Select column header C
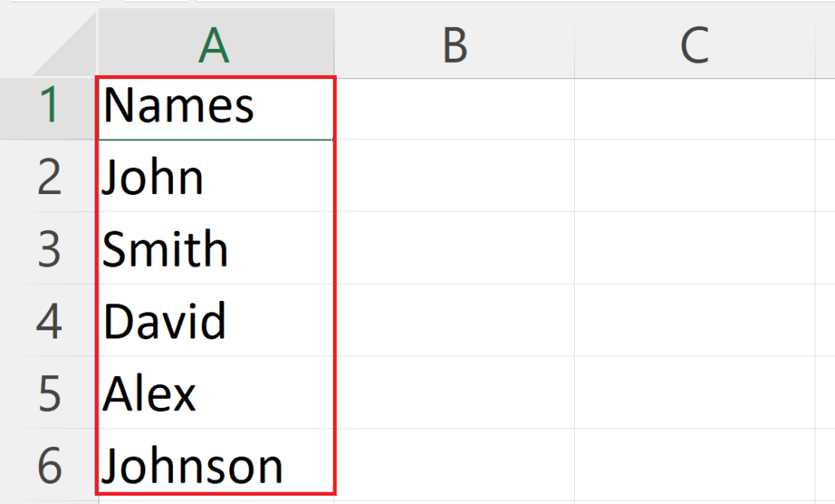Image resolution: width=835 pixels, height=504 pixels. pos(695,45)
